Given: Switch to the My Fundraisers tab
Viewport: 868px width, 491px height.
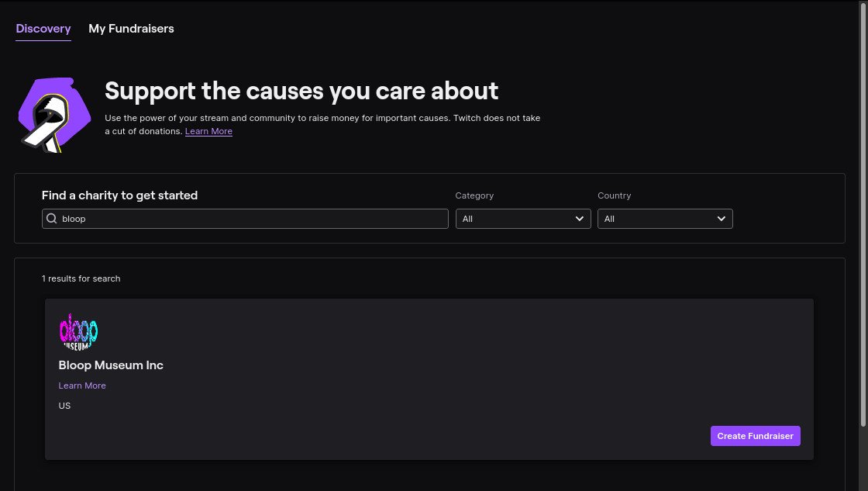Looking at the screenshot, I should [131, 29].
